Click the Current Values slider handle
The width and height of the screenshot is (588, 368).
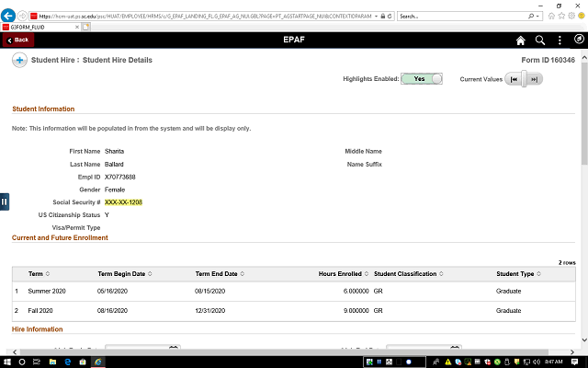pos(525,79)
